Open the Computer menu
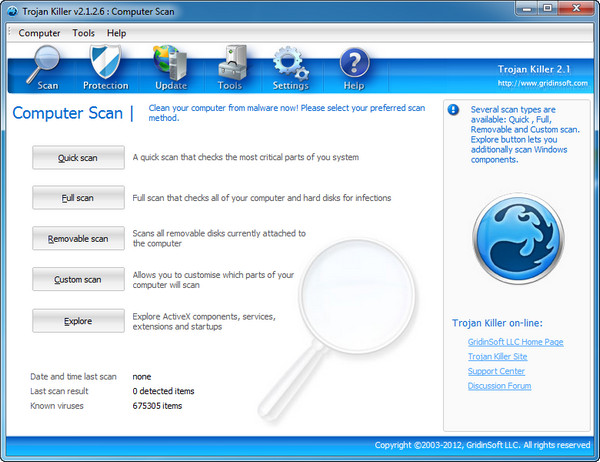Image resolution: width=600 pixels, height=462 pixels. (39, 33)
